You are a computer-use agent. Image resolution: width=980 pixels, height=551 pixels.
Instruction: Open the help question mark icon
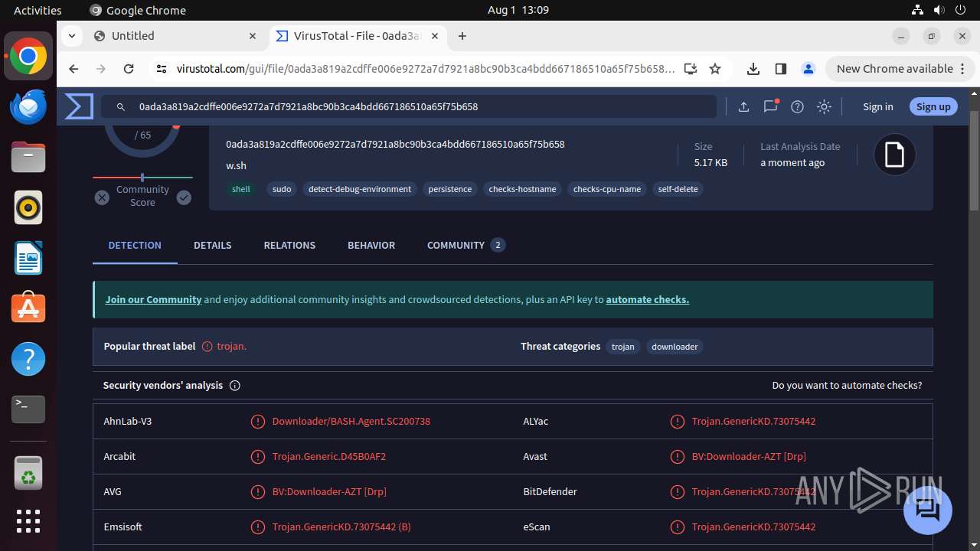(x=797, y=107)
